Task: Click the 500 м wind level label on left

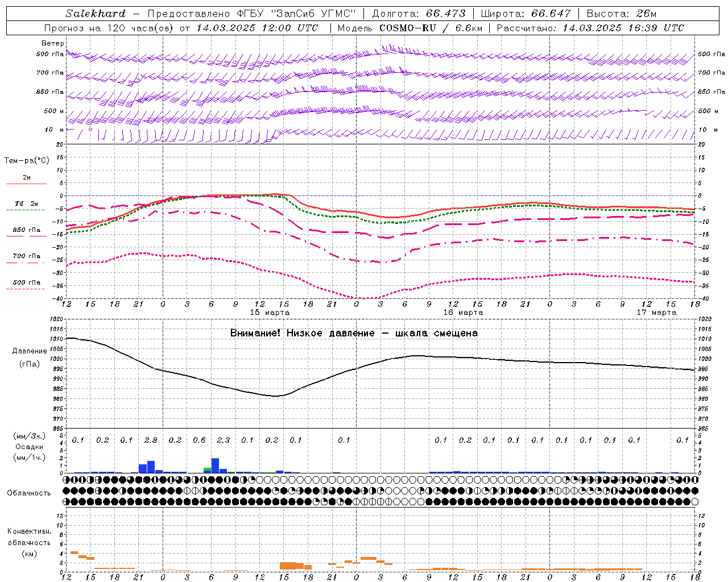Action: click(x=54, y=111)
